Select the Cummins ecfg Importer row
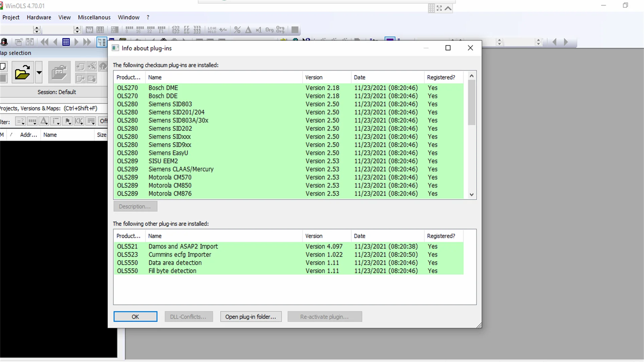 click(180, 254)
